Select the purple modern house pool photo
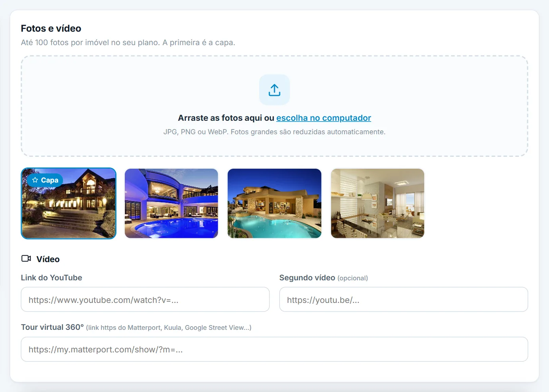 click(172, 204)
